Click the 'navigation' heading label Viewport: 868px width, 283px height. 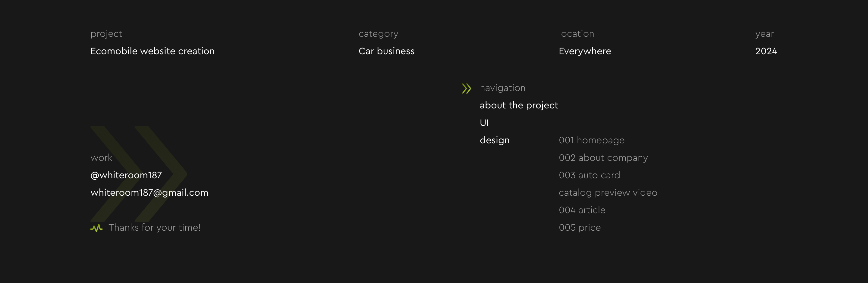pos(502,88)
